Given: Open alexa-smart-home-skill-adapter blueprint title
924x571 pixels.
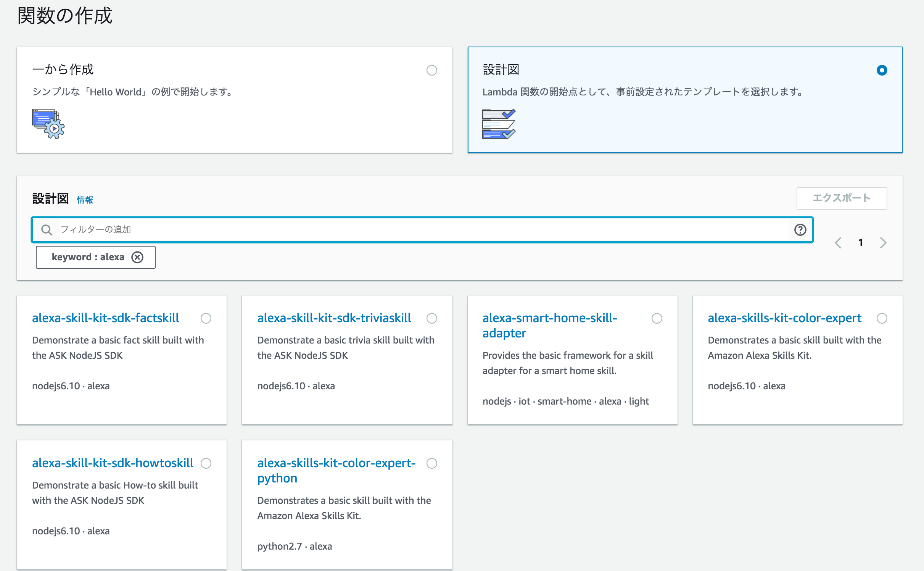Looking at the screenshot, I should (x=550, y=326).
